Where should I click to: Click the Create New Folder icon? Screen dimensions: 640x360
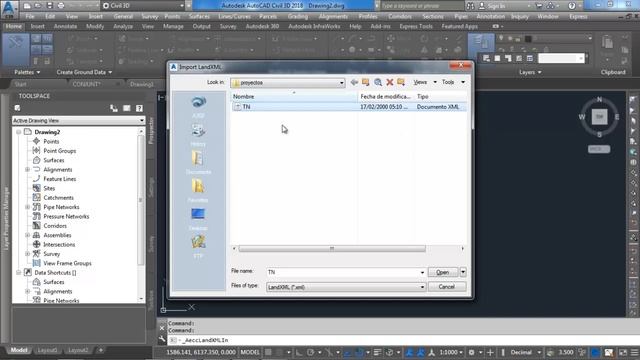point(401,82)
